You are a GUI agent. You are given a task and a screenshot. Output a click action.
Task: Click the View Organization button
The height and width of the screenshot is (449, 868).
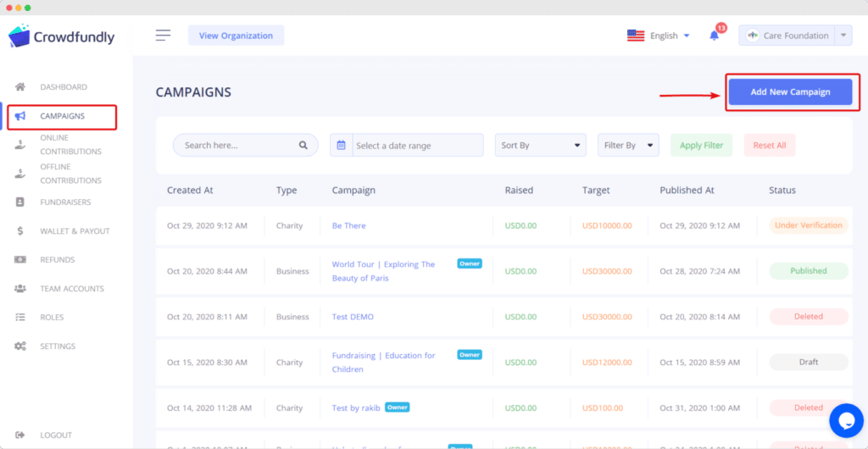click(x=236, y=36)
